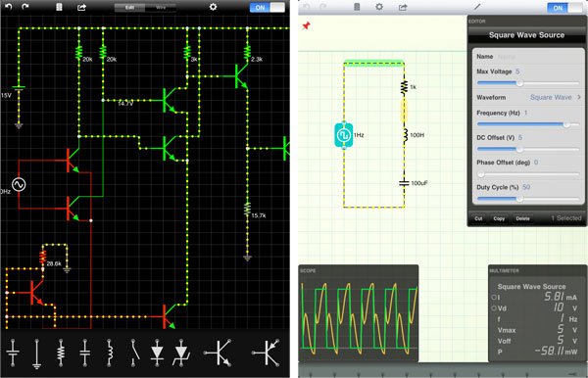Switch to Edit mode tab
Screen dimensions: 588x378
pos(129,8)
